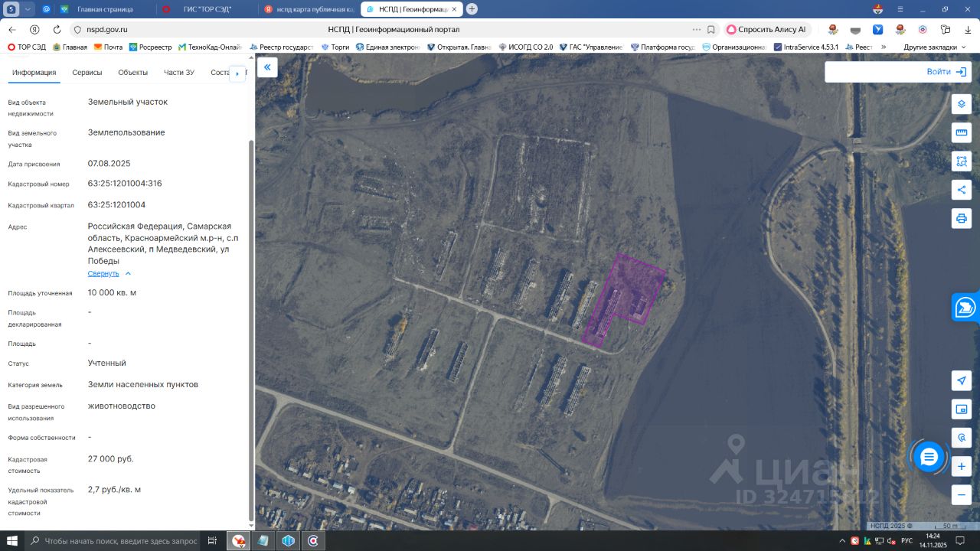Open the tab list dropdown arrow
Image resolution: width=980 pixels, height=551 pixels.
(x=29, y=9)
